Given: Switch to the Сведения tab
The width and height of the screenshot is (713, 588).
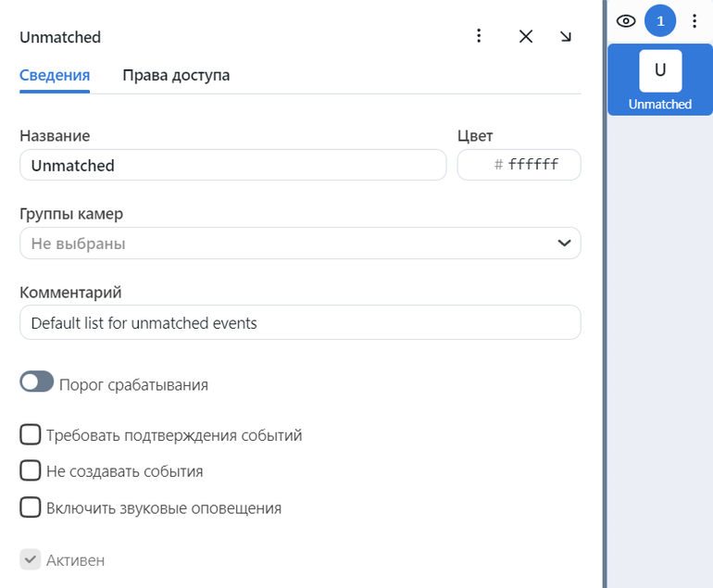Looking at the screenshot, I should point(55,75).
